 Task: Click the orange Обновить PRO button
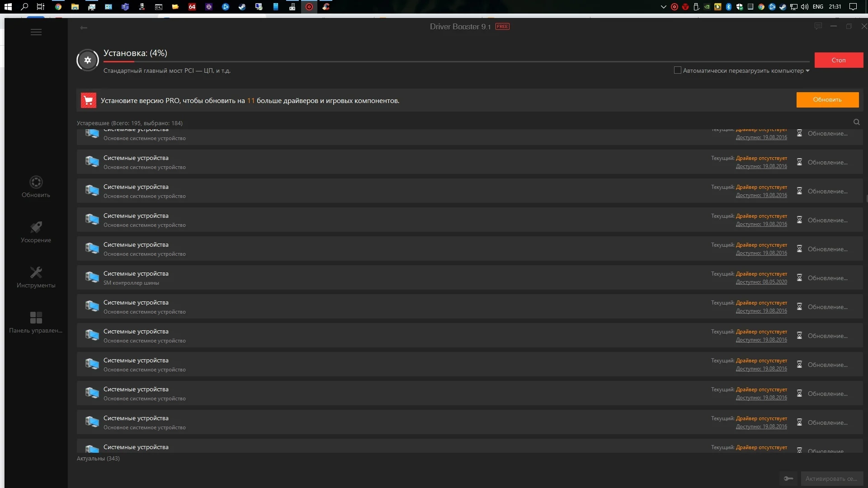click(x=827, y=100)
